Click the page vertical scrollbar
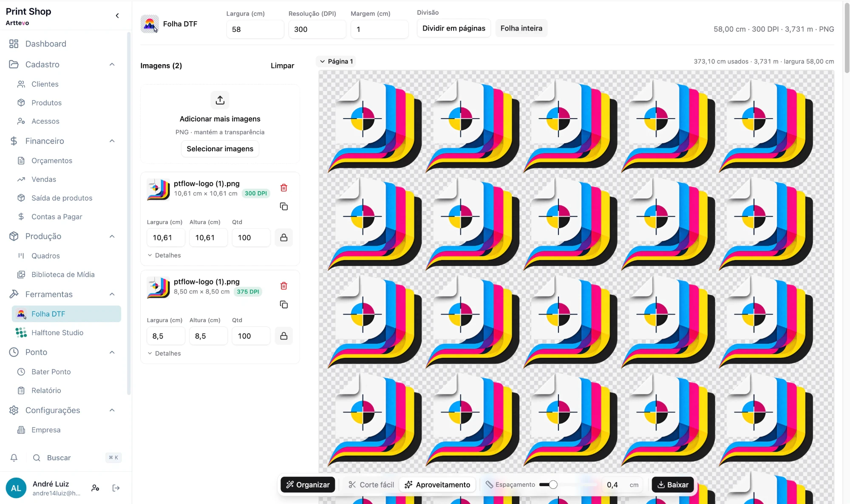This screenshot has width=850, height=504. [x=847, y=38]
